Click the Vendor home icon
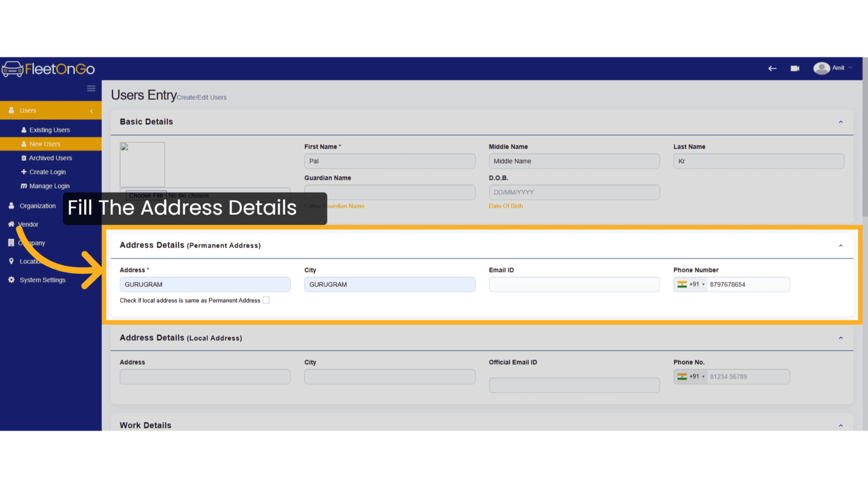 [11, 224]
